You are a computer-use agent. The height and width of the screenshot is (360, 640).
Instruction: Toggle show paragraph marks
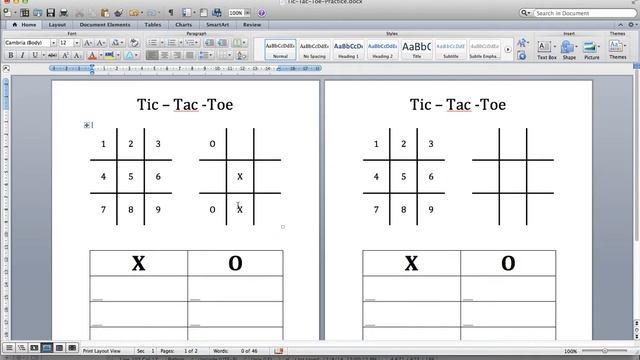pyautogui.click(x=171, y=13)
